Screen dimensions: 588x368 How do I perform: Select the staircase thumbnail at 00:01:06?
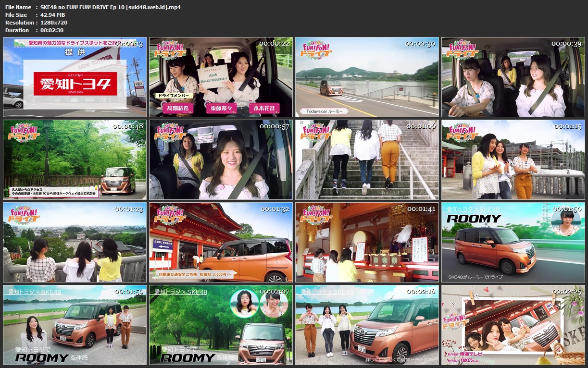pyautogui.click(x=367, y=159)
